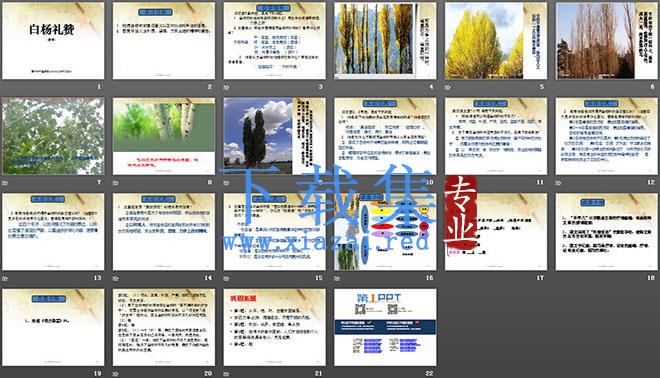660x378 pixels.
Task: Click the animation star icon under slide 8
Action: [x=116, y=183]
